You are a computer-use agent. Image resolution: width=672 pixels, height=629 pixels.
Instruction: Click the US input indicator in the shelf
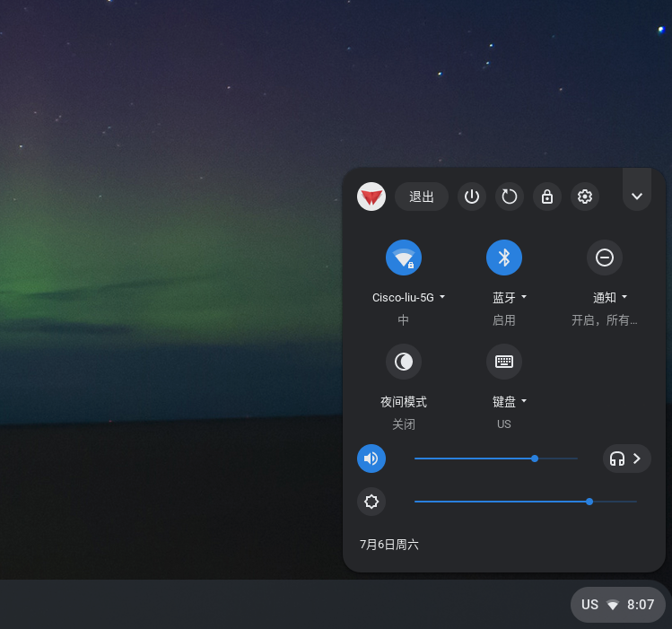[x=589, y=605]
